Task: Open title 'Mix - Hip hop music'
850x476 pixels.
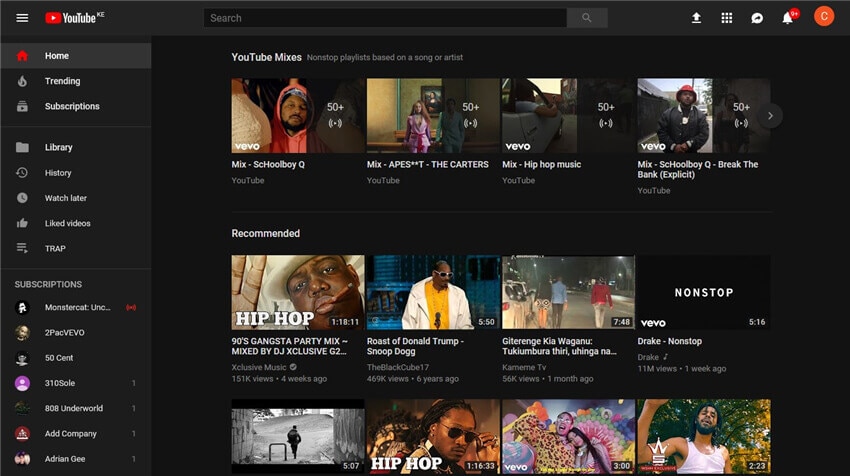Action: [x=542, y=164]
